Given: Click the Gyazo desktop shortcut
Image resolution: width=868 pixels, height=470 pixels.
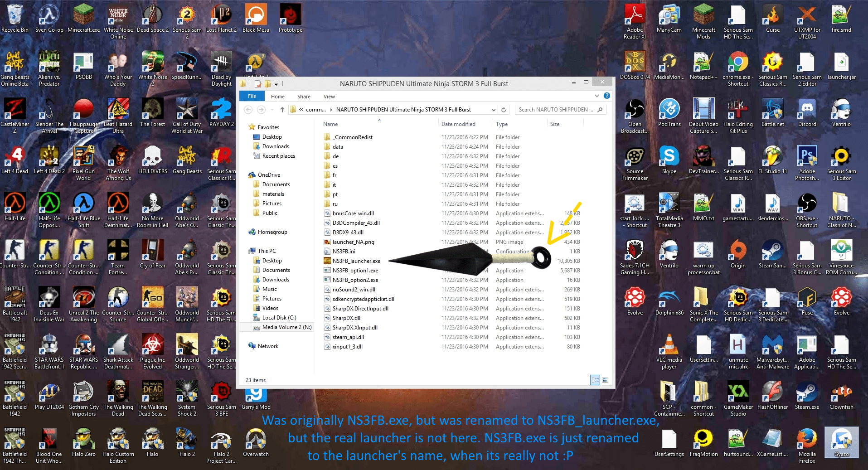Looking at the screenshot, I should click(841, 442).
